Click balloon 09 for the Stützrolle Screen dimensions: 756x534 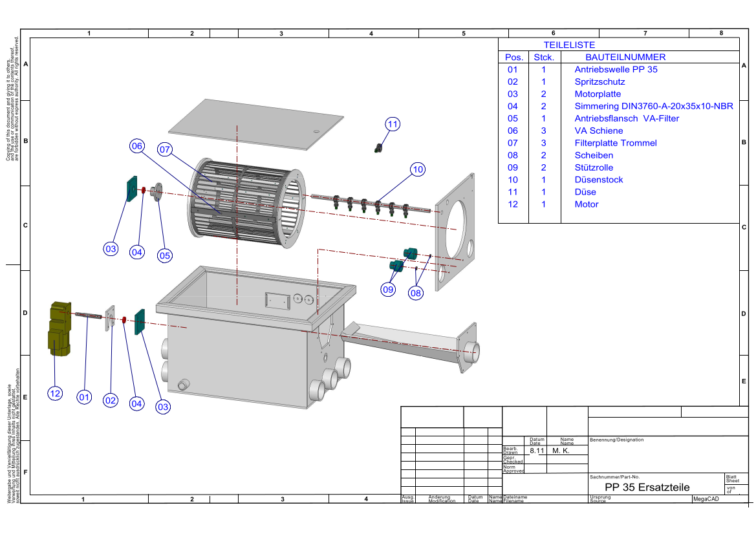[388, 290]
